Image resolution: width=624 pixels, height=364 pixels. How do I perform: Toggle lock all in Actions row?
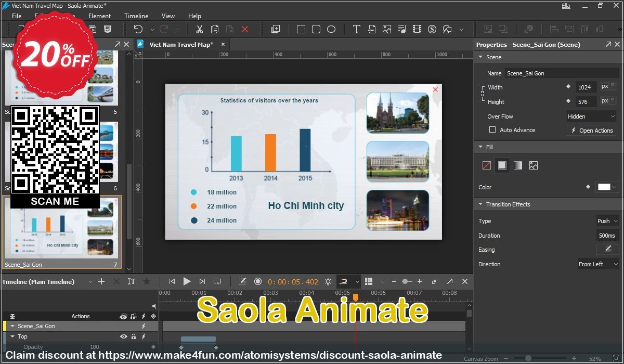(133, 316)
